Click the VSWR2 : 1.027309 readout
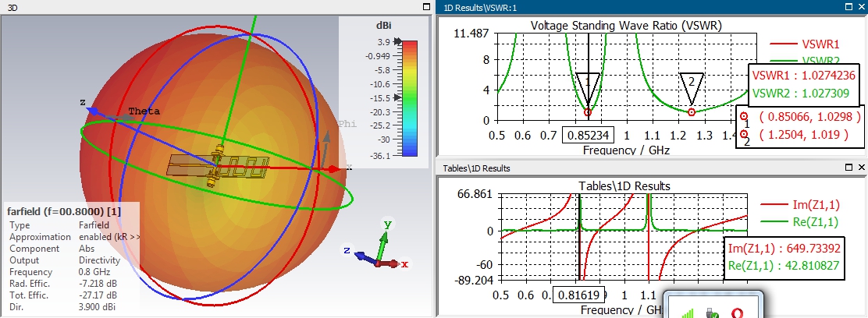The image size is (868, 318). coord(800,94)
